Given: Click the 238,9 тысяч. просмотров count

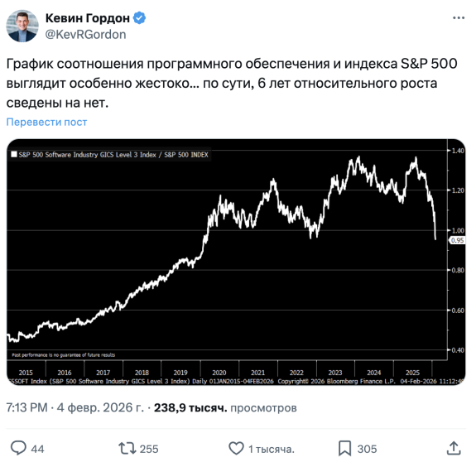Looking at the screenshot, I should (x=225, y=407).
